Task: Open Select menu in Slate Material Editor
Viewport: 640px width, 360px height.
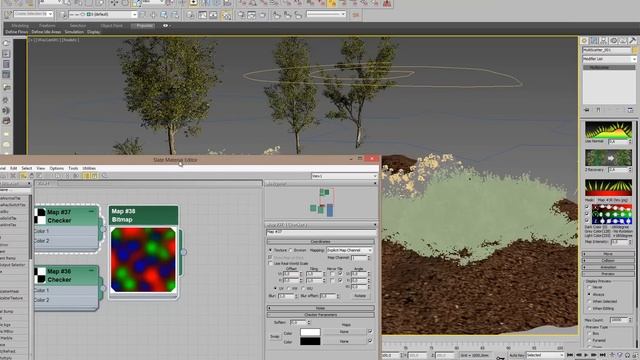Action: click(x=27, y=168)
